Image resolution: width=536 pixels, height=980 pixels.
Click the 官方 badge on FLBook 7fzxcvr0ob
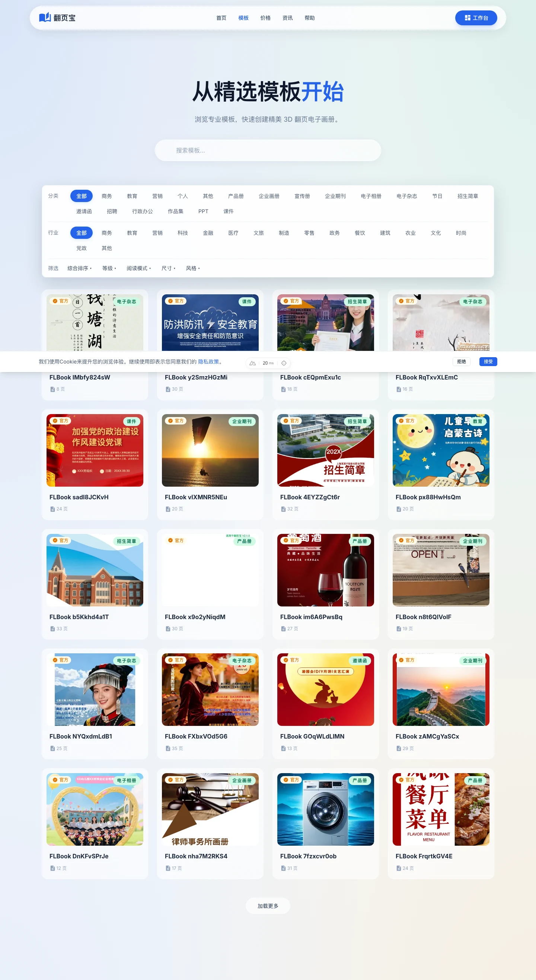(291, 780)
